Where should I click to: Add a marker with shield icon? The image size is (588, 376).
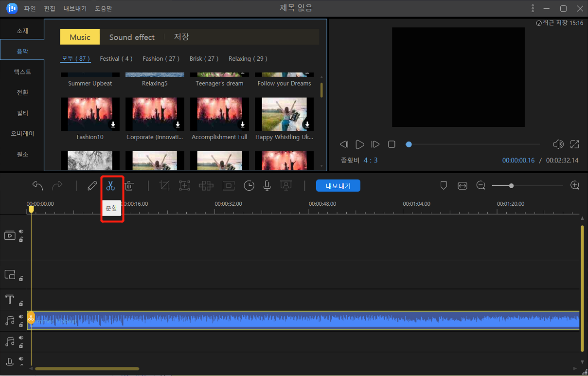tap(444, 186)
